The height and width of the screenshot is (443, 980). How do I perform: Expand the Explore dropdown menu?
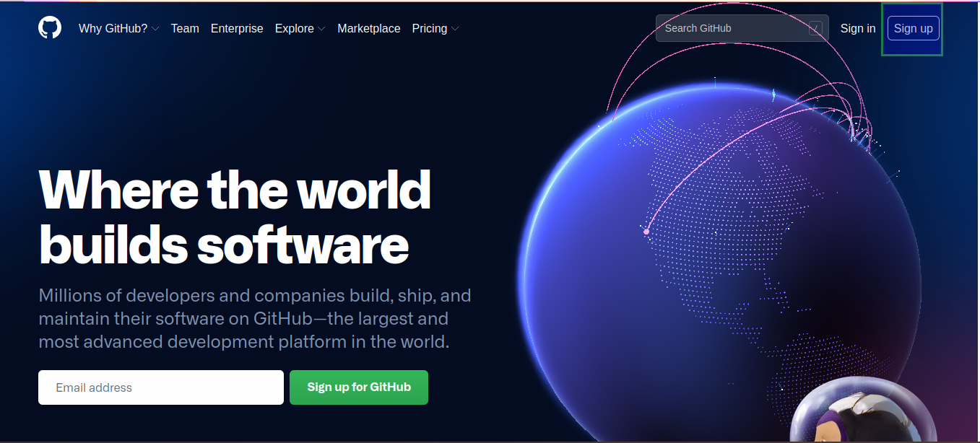(300, 29)
